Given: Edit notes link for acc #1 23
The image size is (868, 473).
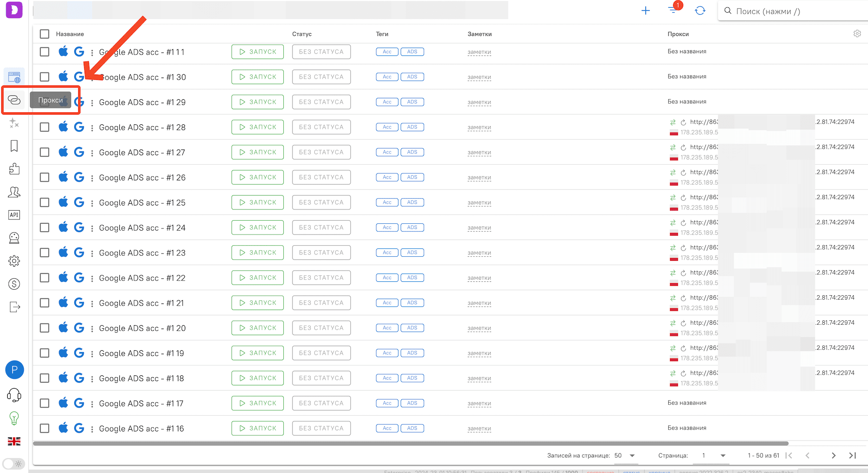Looking at the screenshot, I should [x=479, y=253].
